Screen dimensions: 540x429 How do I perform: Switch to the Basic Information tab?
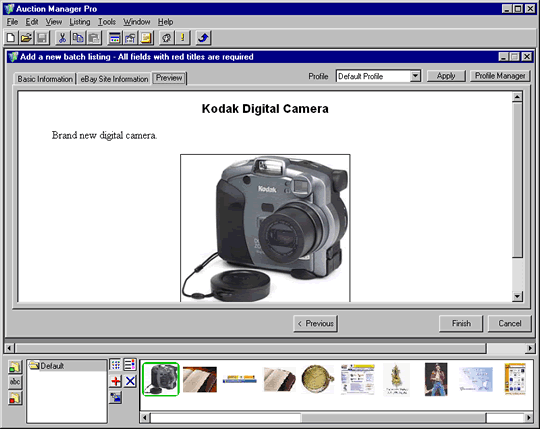point(45,79)
